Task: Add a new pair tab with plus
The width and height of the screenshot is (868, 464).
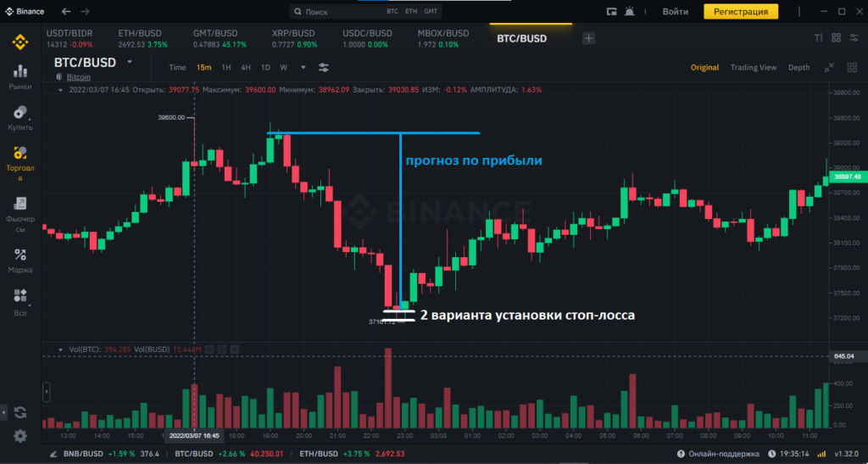Action: point(589,38)
